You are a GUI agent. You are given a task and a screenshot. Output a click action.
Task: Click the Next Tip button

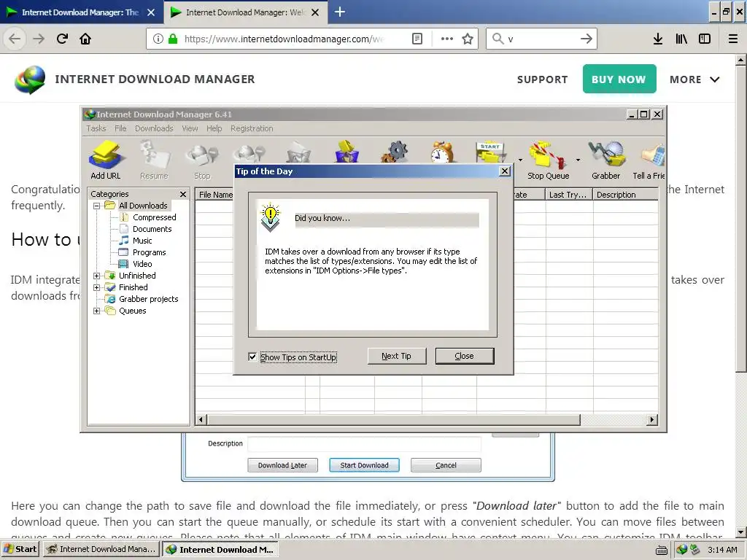pos(396,356)
